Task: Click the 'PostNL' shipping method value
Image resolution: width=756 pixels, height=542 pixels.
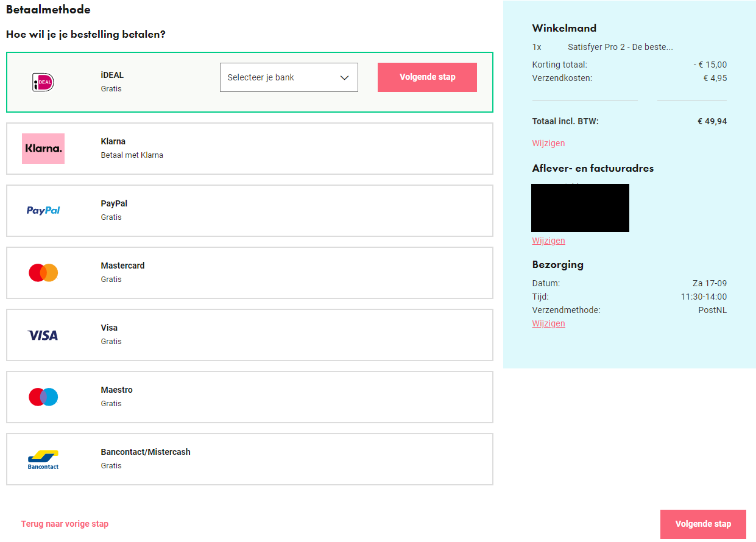Action: coord(713,310)
